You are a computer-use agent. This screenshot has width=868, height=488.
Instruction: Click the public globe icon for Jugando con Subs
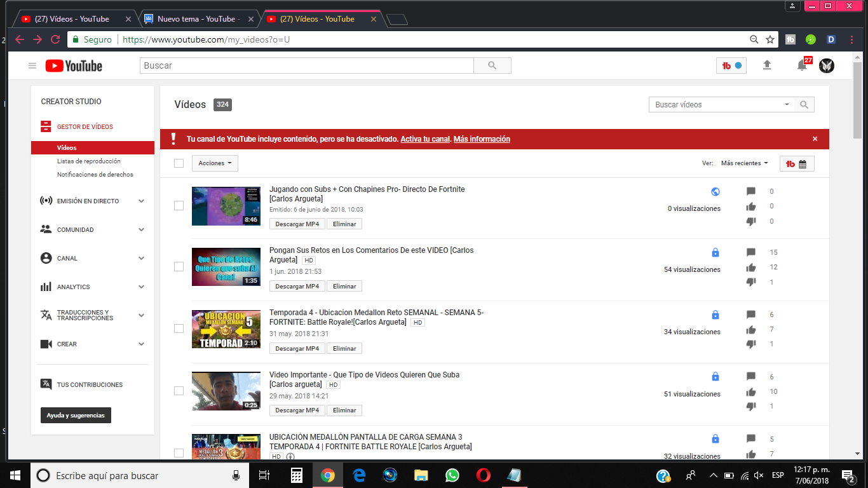click(715, 191)
